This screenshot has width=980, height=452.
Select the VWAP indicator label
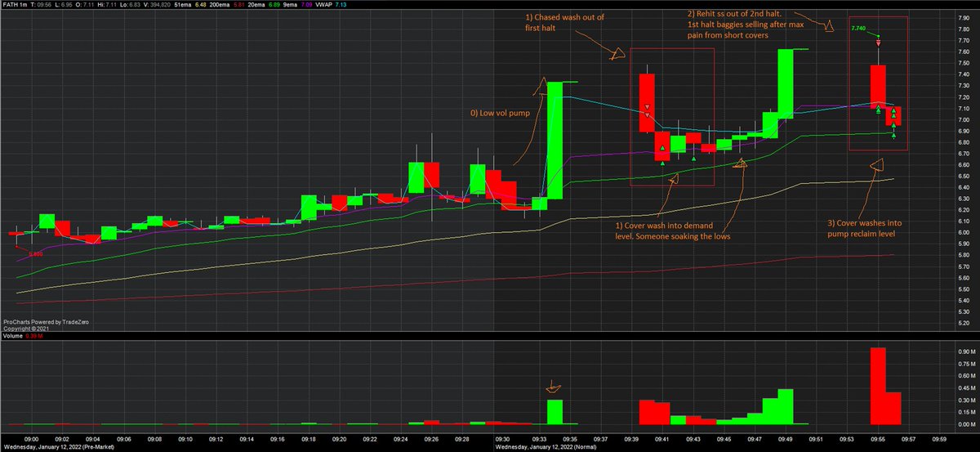323,5
